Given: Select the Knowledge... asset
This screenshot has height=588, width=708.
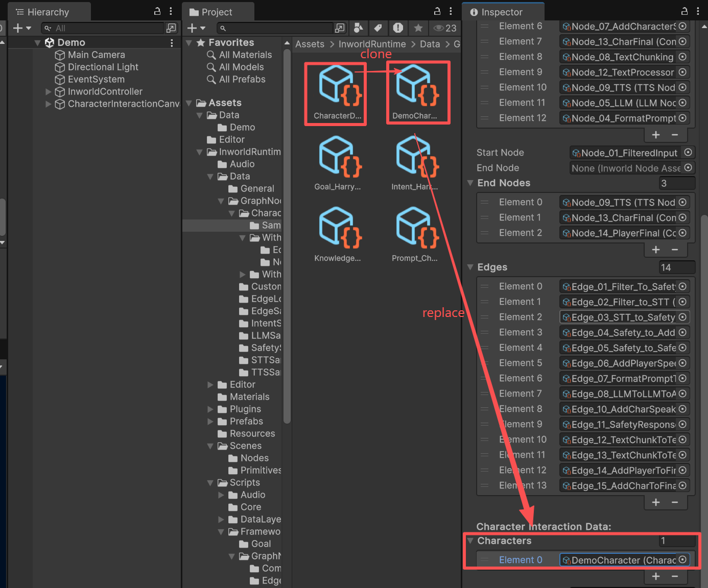Looking at the screenshot, I should 337,235.
